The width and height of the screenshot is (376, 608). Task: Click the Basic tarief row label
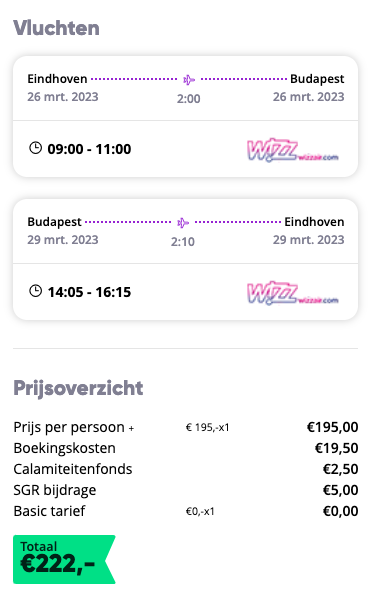[x=49, y=511]
